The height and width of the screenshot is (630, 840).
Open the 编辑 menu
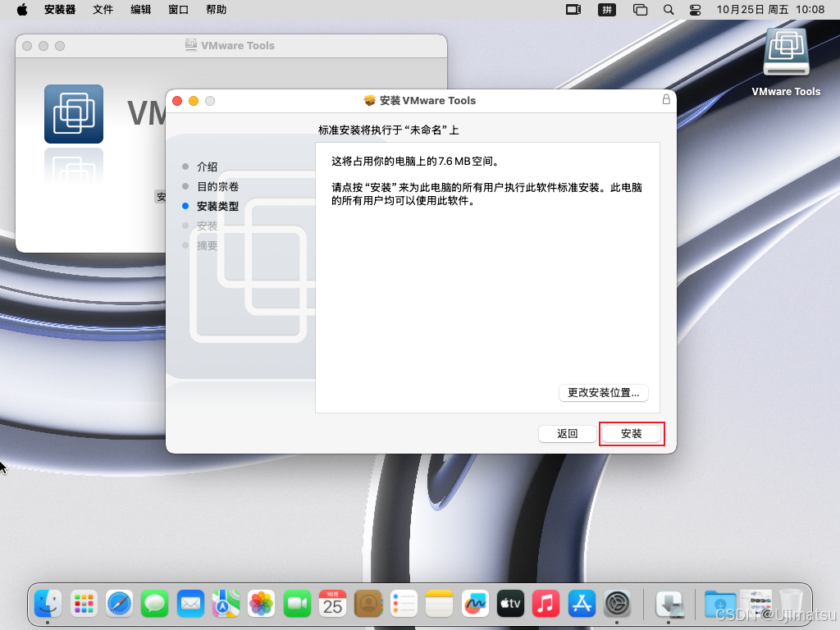pos(141,10)
